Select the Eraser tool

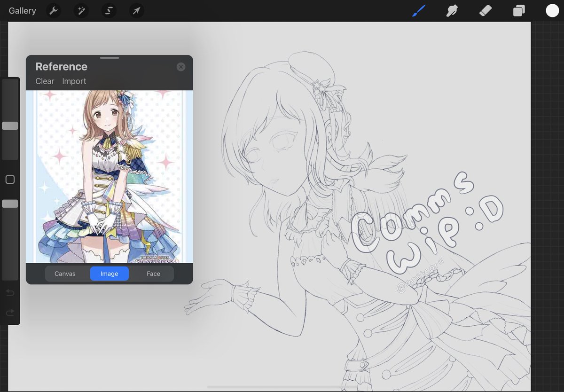point(486,10)
